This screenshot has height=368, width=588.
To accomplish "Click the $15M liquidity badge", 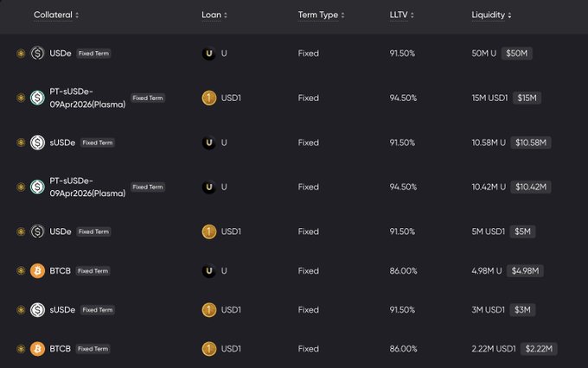I will tap(527, 98).
